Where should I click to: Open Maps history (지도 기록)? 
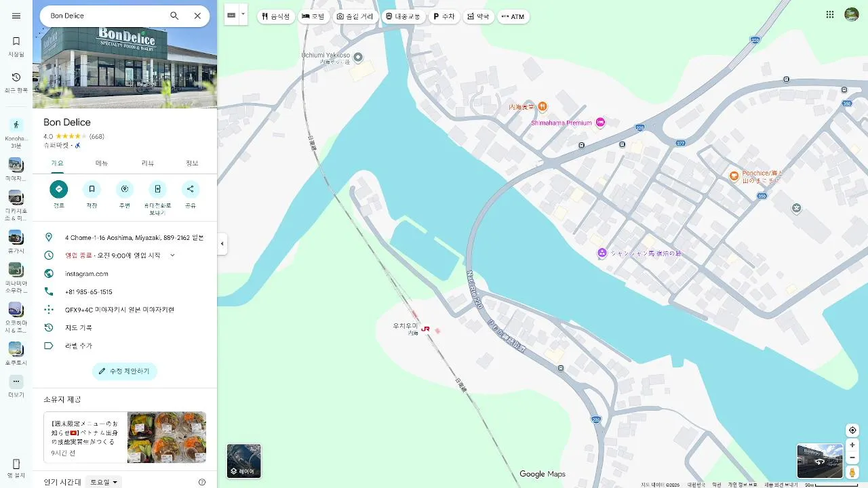[125, 327]
